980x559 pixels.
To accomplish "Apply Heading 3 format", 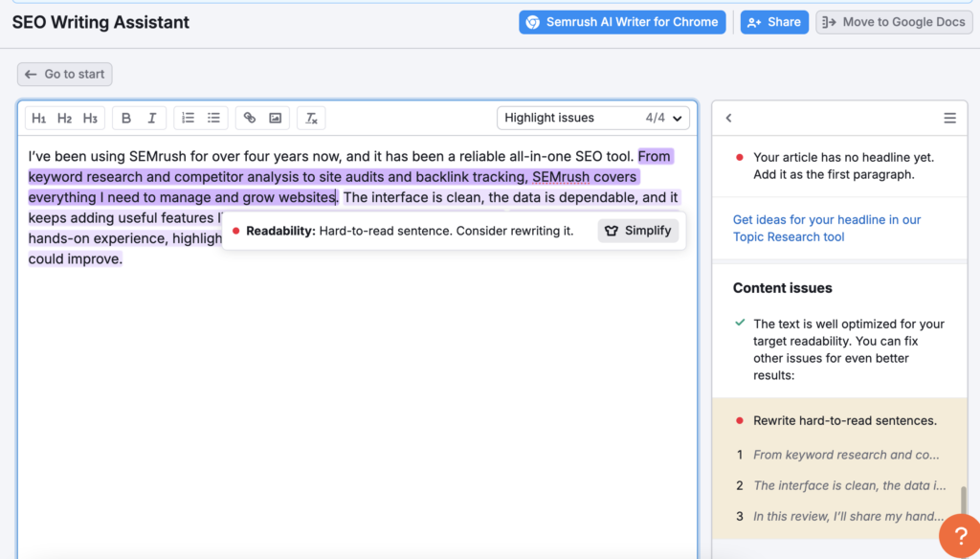I will [x=90, y=118].
